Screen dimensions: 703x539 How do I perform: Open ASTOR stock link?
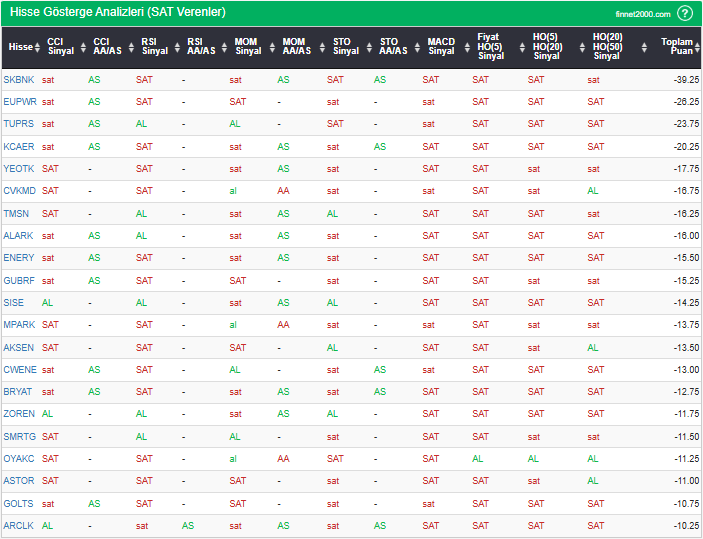point(19,481)
